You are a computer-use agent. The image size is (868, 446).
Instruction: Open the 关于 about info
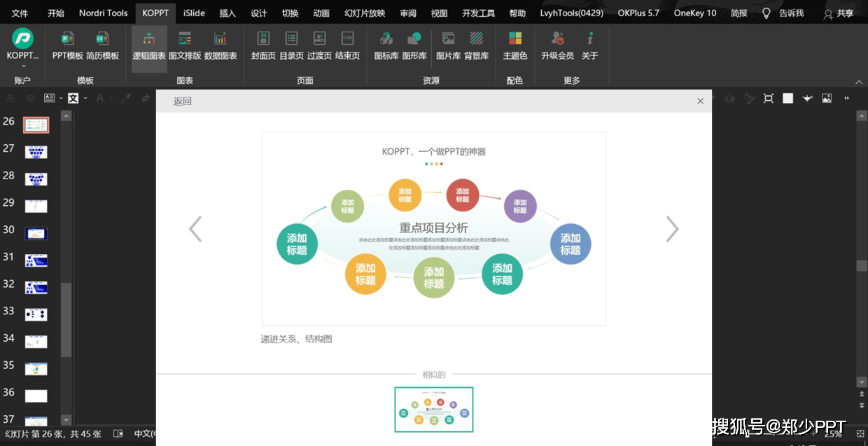590,46
